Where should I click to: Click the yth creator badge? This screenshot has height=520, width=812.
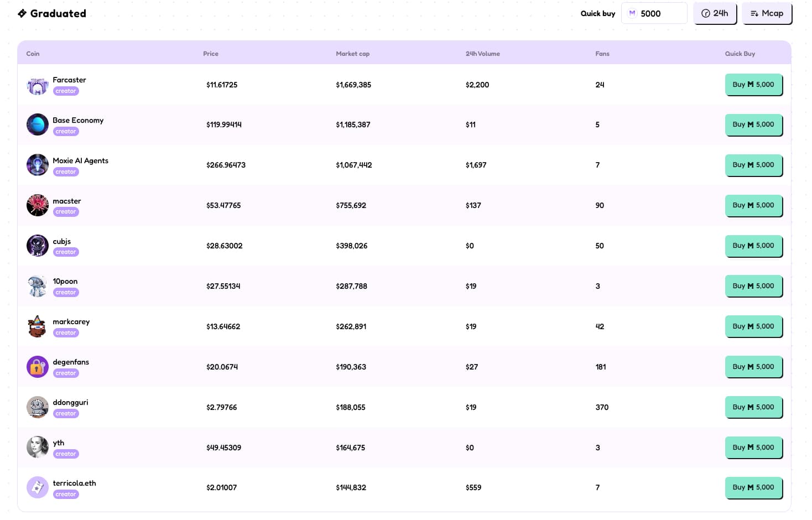(x=66, y=454)
